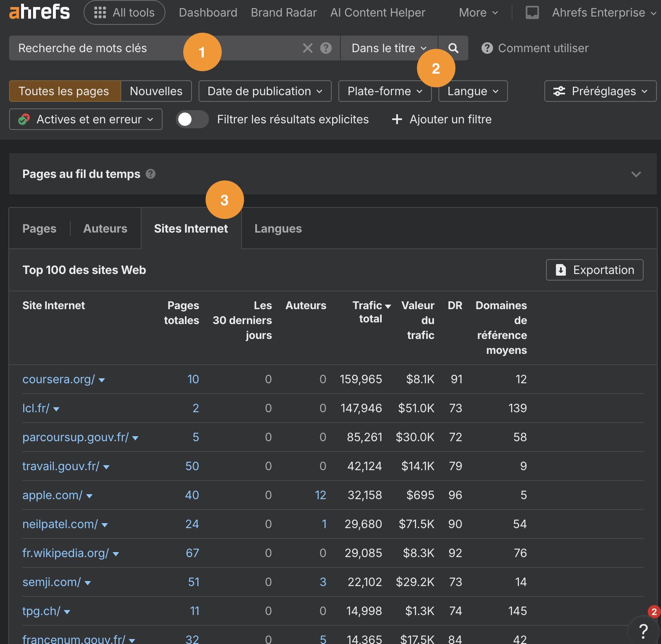Select Nouvelles pages toggle
The image size is (661, 644).
coord(156,91)
